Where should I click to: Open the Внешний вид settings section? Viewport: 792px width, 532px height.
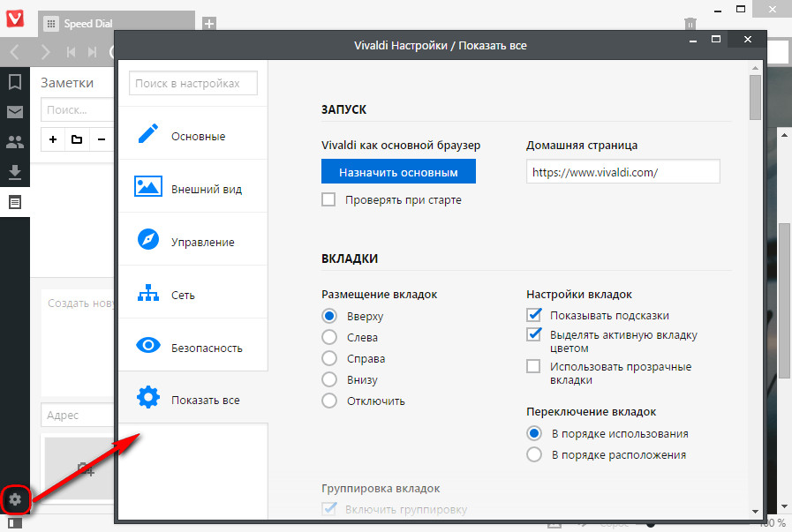pyautogui.click(x=193, y=186)
